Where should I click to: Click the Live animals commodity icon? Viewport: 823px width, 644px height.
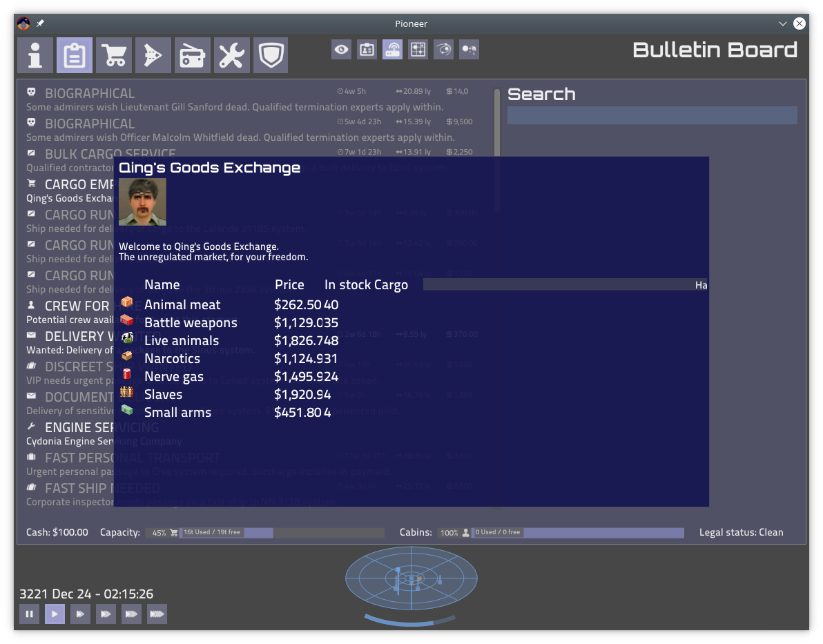click(127, 338)
